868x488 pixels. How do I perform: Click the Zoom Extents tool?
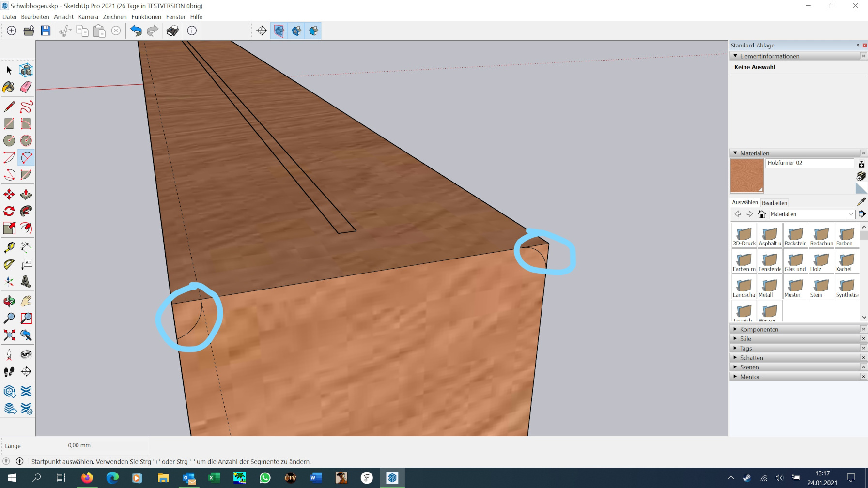pyautogui.click(x=9, y=335)
